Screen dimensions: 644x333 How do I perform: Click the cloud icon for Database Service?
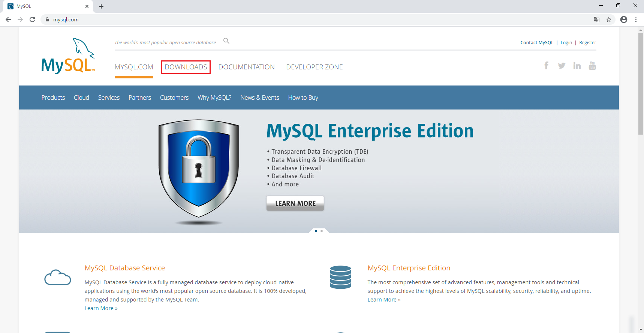58,277
